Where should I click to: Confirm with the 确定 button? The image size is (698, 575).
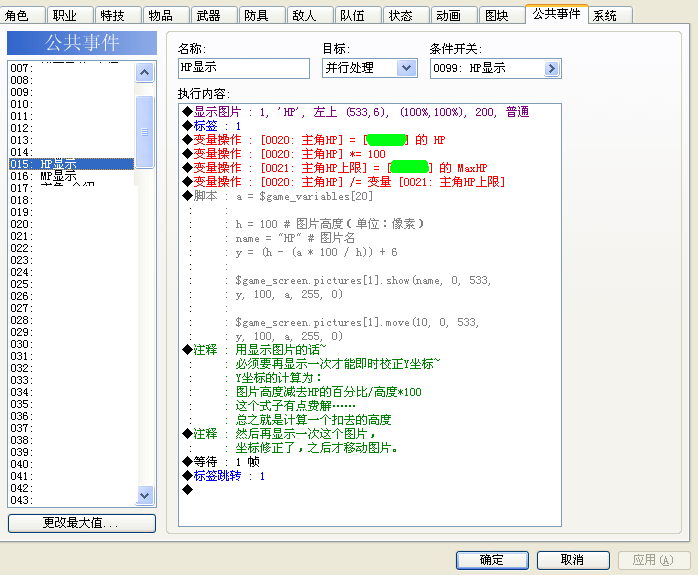(x=492, y=560)
